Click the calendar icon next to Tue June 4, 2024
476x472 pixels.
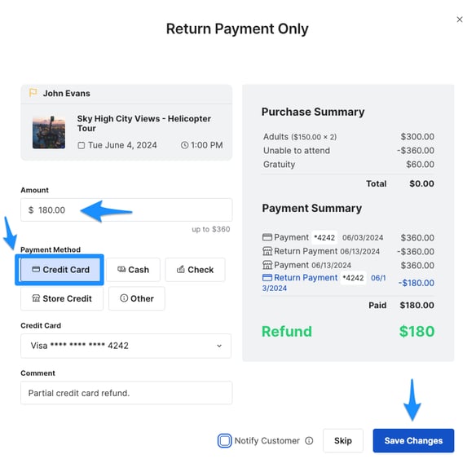point(81,145)
